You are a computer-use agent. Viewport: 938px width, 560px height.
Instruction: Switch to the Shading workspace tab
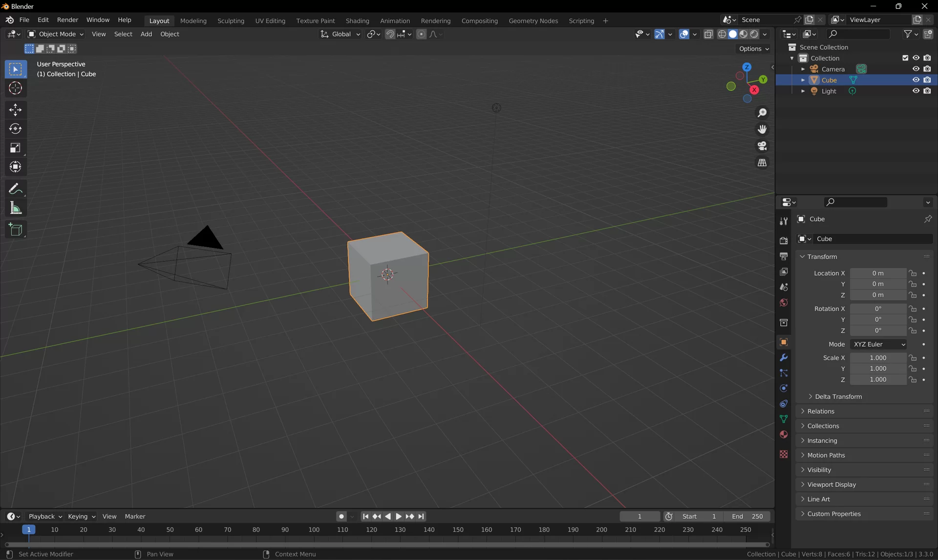pyautogui.click(x=357, y=21)
